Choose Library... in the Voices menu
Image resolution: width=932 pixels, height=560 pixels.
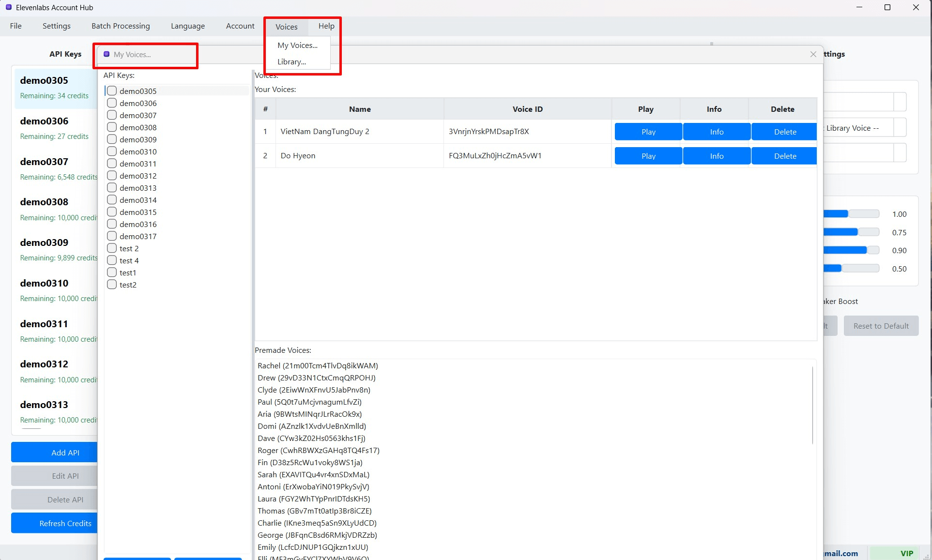292,62
